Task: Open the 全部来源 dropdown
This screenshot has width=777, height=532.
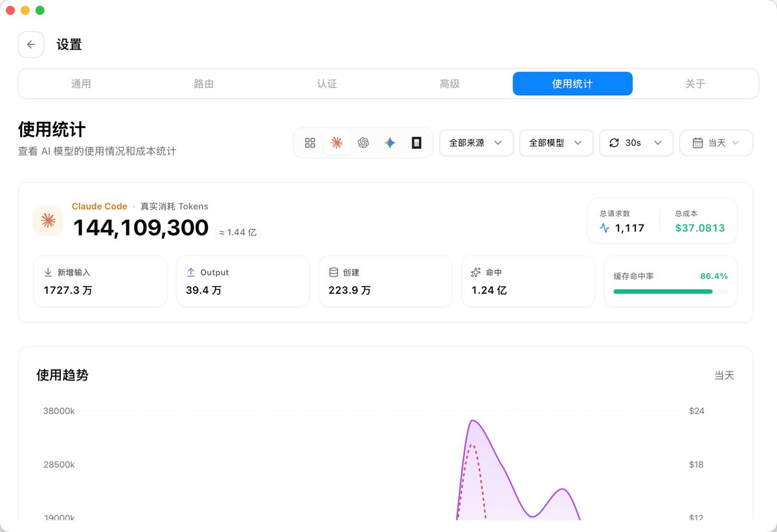Action: [x=477, y=143]
